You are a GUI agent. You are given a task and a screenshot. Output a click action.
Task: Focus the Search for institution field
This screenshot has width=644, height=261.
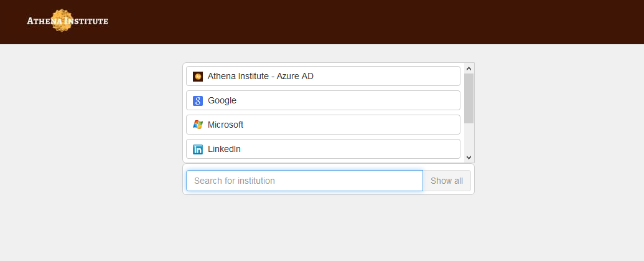[x=304, y=181]
